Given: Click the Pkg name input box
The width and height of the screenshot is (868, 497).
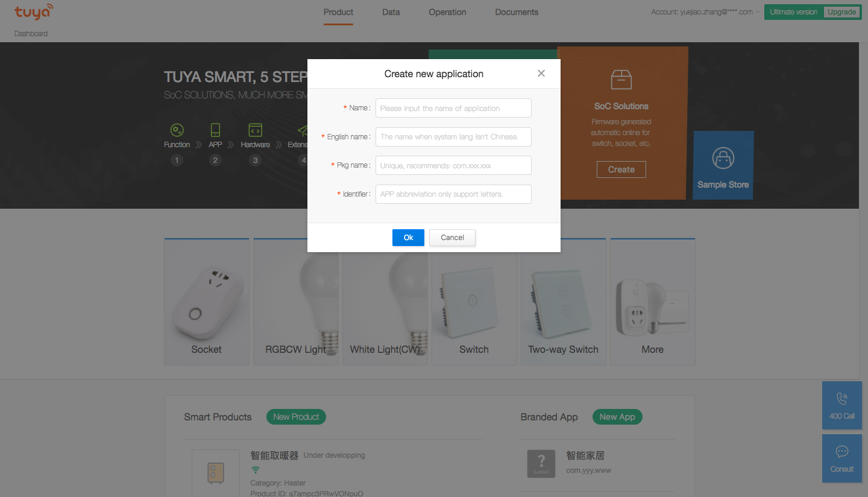Looking at the screenshot, I should pyautogui.click(x=453, y=165).
